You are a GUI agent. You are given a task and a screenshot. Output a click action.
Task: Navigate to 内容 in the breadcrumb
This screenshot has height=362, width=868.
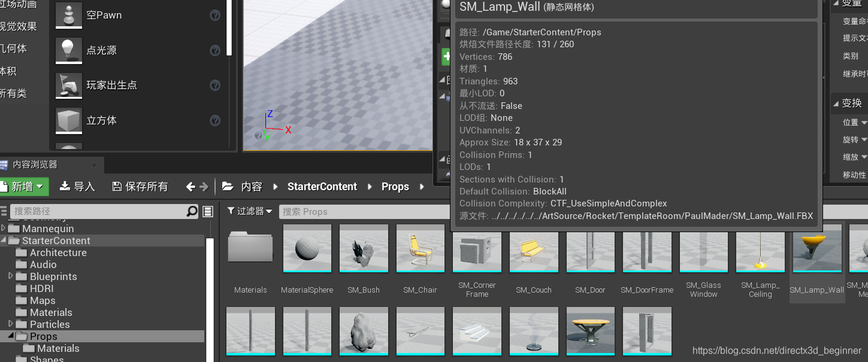[252, 187]
